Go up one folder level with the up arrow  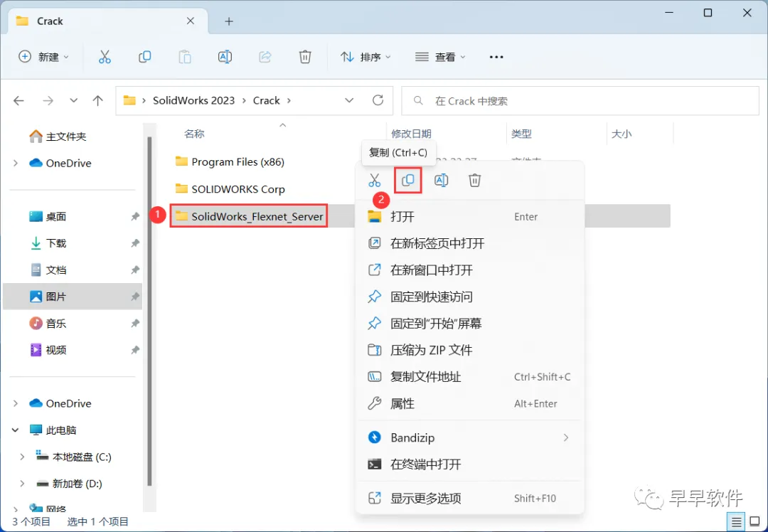click(x=98, y=100)
